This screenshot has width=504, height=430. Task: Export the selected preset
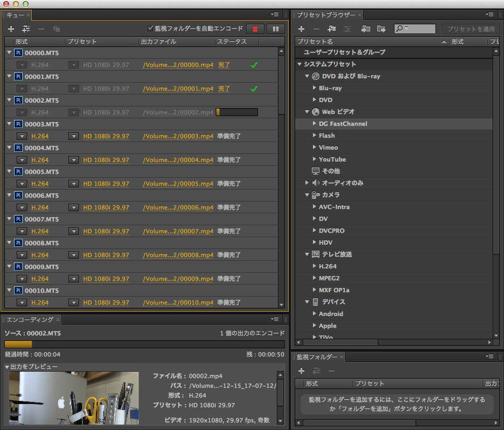[382, 29]
